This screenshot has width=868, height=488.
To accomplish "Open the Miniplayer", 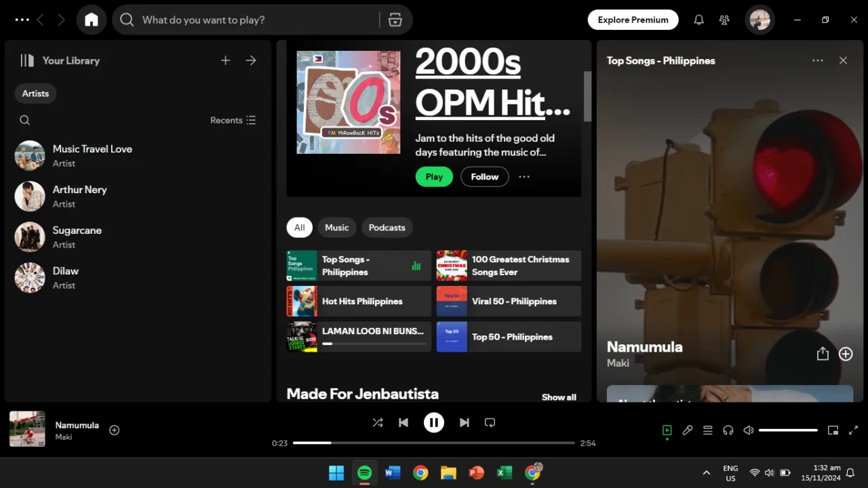I will [x=833, y=430].
